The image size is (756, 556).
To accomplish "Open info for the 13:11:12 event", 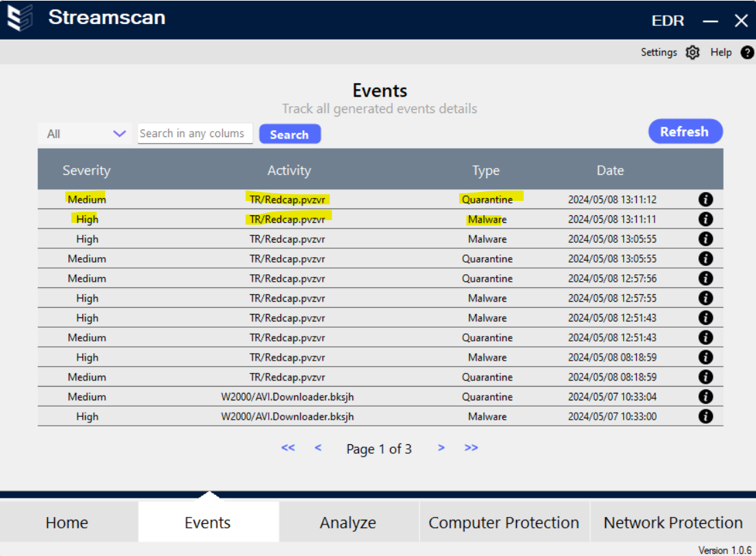I will click(x=705, y=199).
